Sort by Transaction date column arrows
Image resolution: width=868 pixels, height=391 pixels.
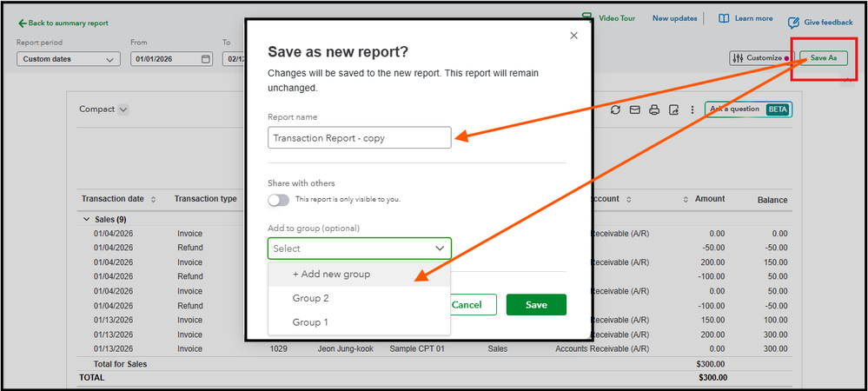pos(153,199)
